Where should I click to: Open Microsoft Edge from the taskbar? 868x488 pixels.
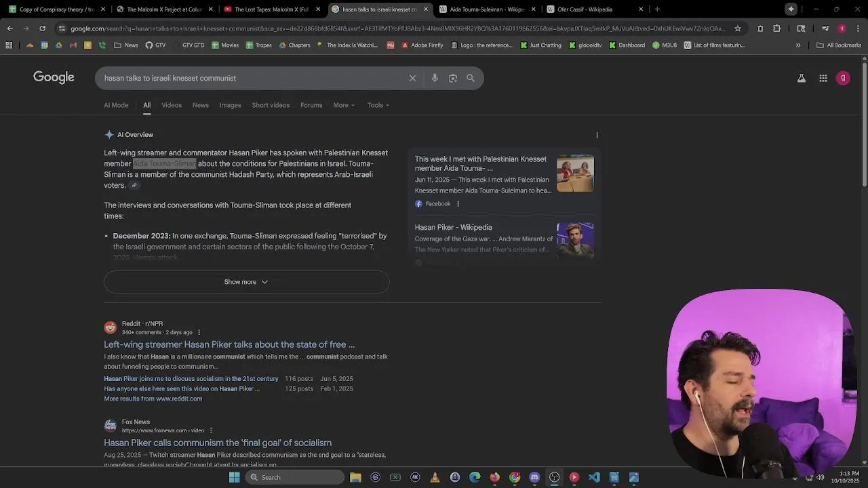[x=475, y=477]
